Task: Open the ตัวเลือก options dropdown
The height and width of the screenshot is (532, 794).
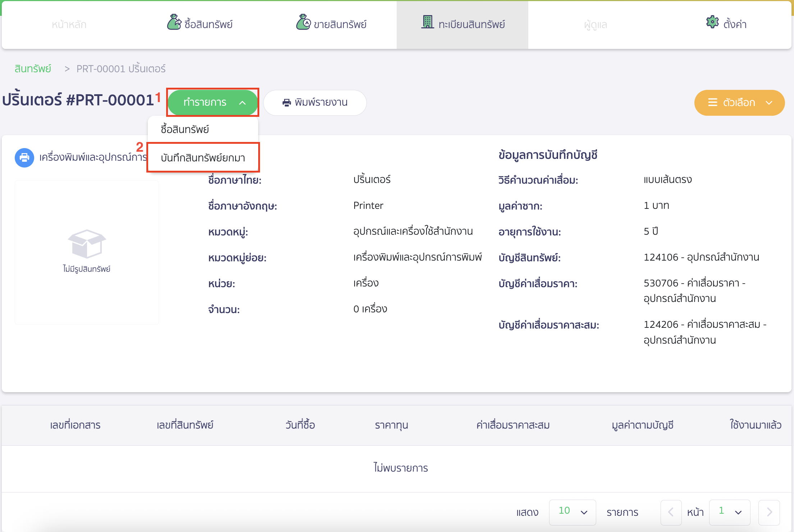Action: (x=739, y=102)
